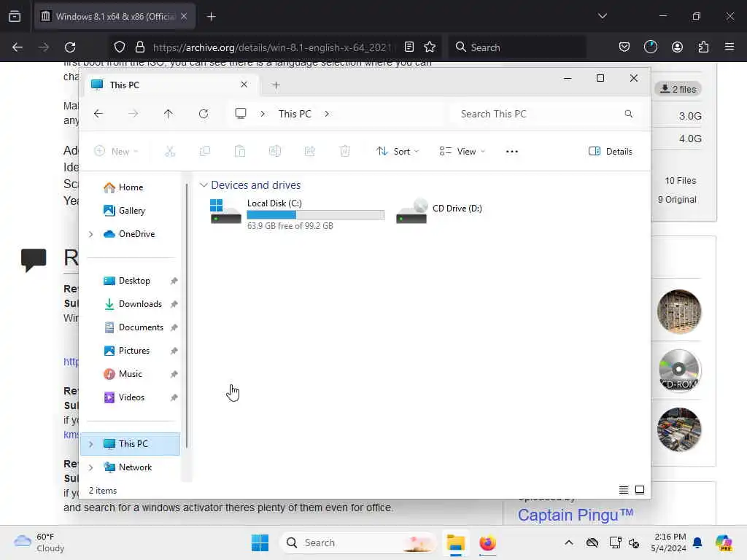The image size is (747, 560).
Task: Click the 2 files download button
Action: point(678,89)
